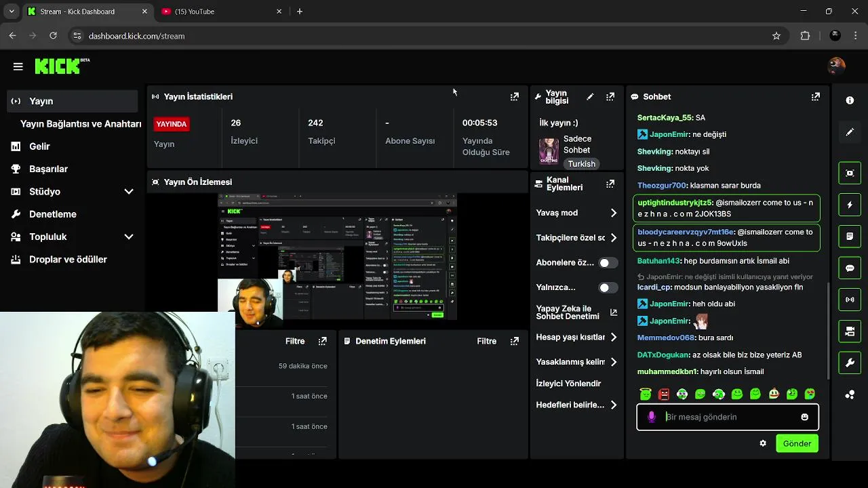Open the user profile avatar menu
The width and height of the screenshot is (868, 488).
pos(837,66)
